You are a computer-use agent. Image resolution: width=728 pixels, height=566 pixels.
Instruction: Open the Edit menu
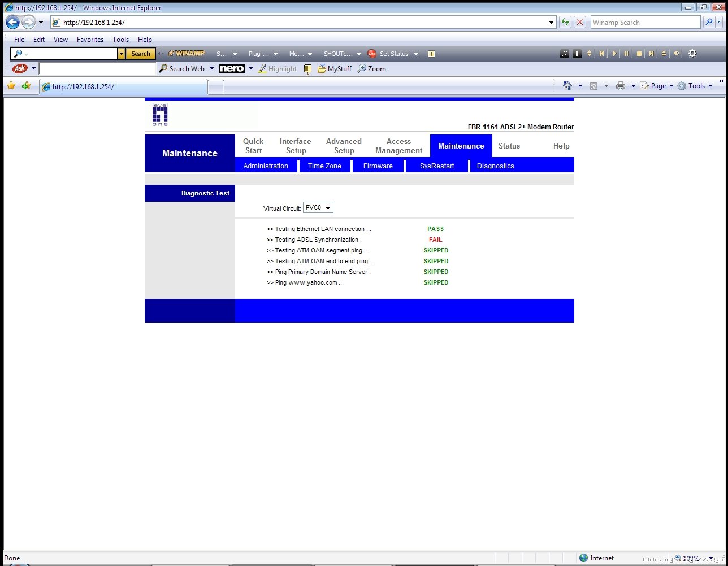39,40
